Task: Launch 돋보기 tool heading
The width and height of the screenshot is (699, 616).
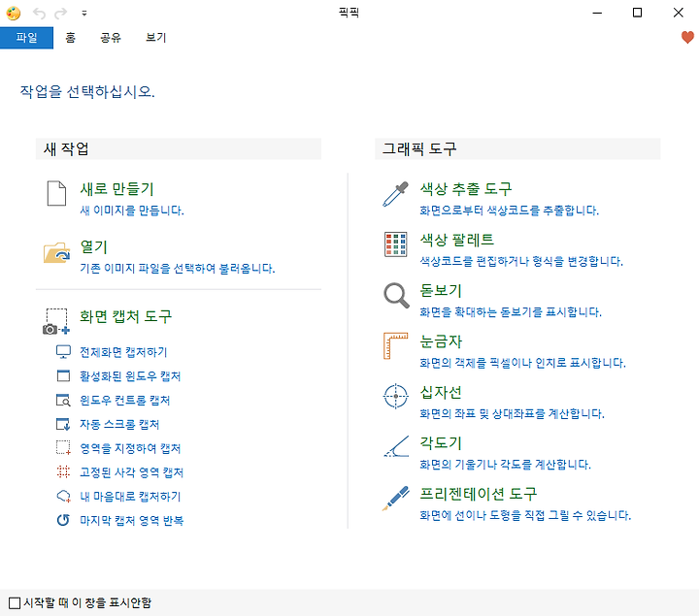Action: 441,290
